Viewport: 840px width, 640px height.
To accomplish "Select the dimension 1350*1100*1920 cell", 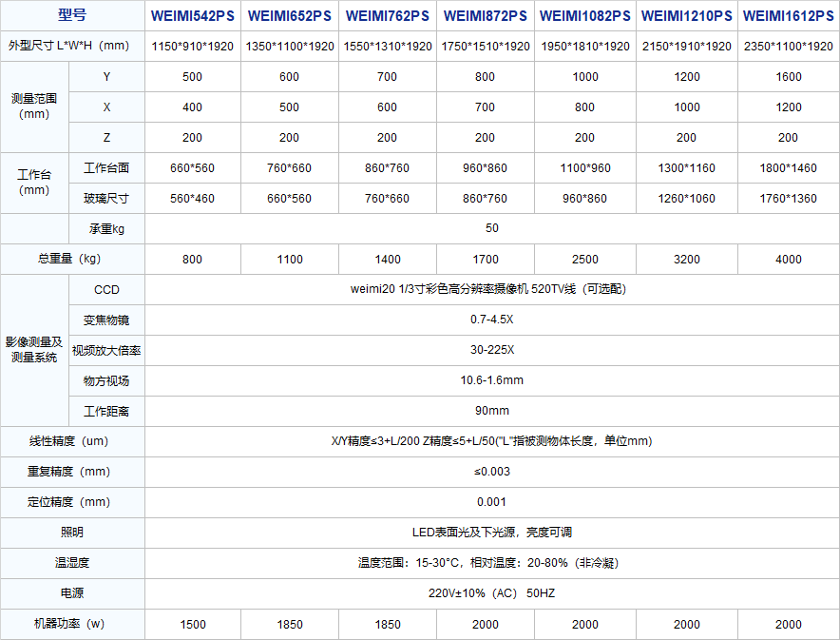I will pos(289,47).
